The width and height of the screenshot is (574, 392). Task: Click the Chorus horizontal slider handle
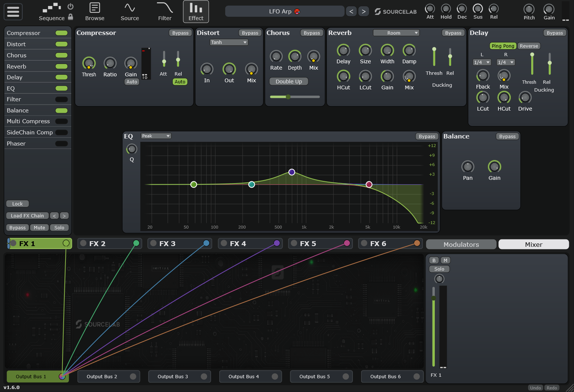(x=288, y=97)
